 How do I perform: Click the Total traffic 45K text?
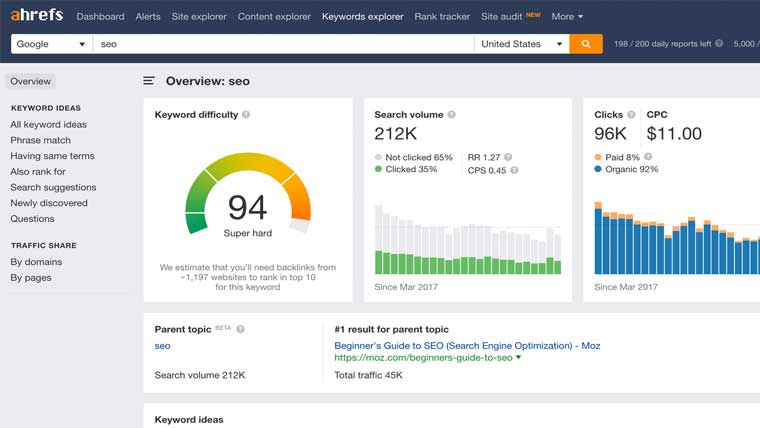coord(368,375)
